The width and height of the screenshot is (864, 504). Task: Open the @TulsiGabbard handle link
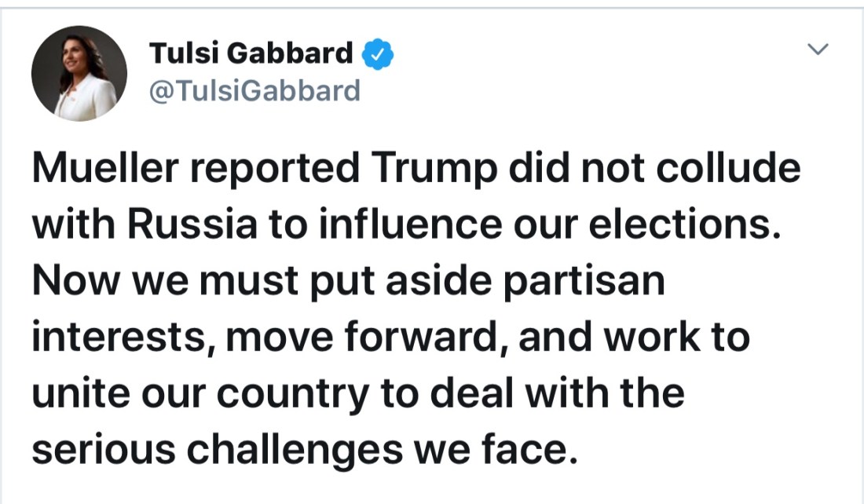pyautogui.click(x=254, y=91)
